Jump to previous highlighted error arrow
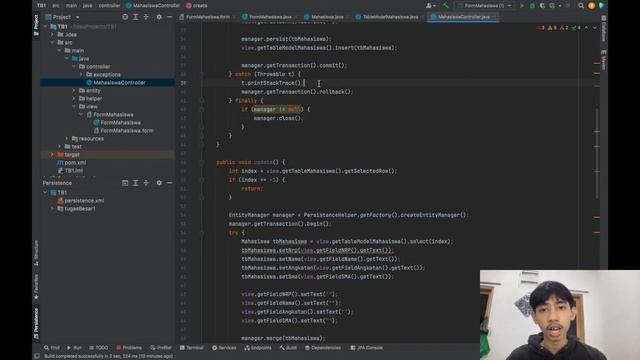The image size is (640, 360). coord(587,28)
